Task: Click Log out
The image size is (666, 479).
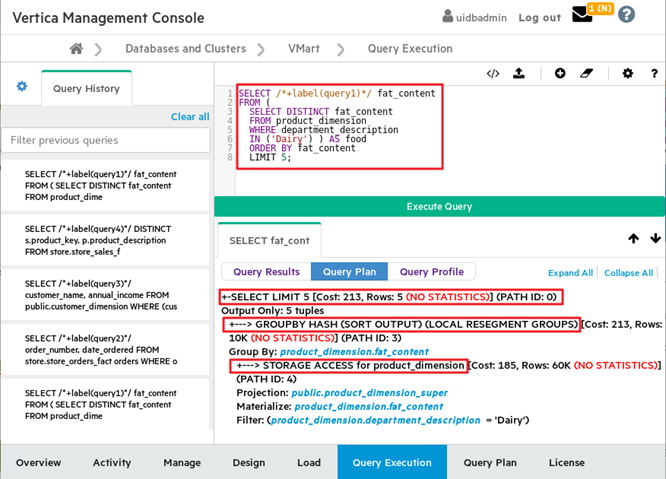Action: pos(539,18)
